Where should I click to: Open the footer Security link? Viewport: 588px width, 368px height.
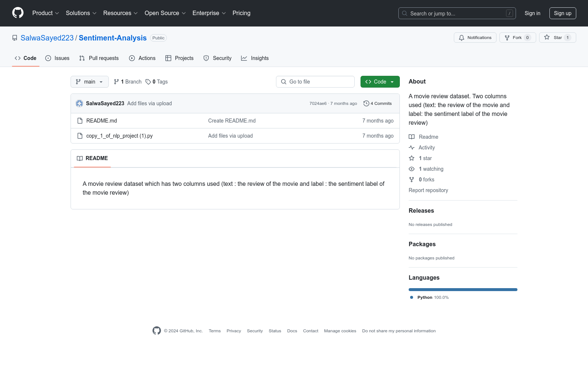(x=255, y=331)
